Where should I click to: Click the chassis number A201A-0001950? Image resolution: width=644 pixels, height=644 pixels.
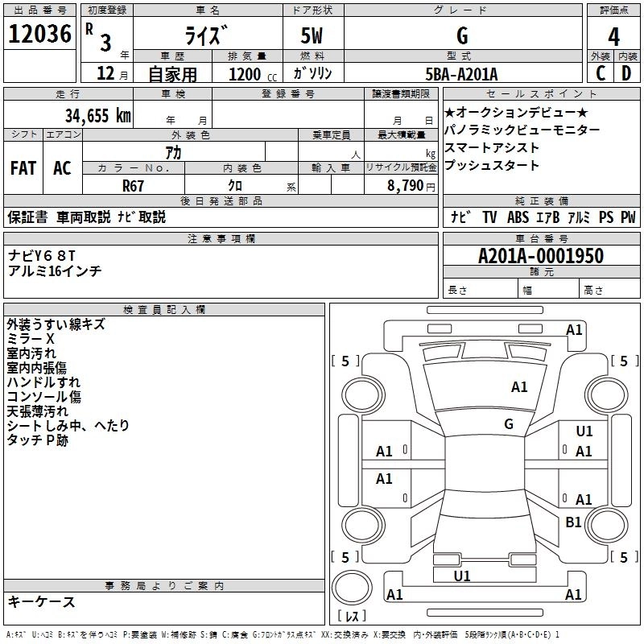point(541,256)
